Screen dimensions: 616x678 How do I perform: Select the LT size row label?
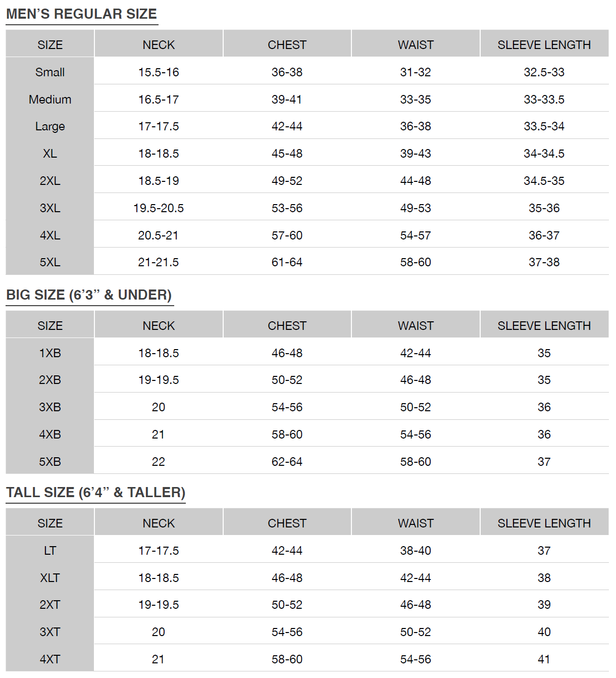click(x=50, y=551)
